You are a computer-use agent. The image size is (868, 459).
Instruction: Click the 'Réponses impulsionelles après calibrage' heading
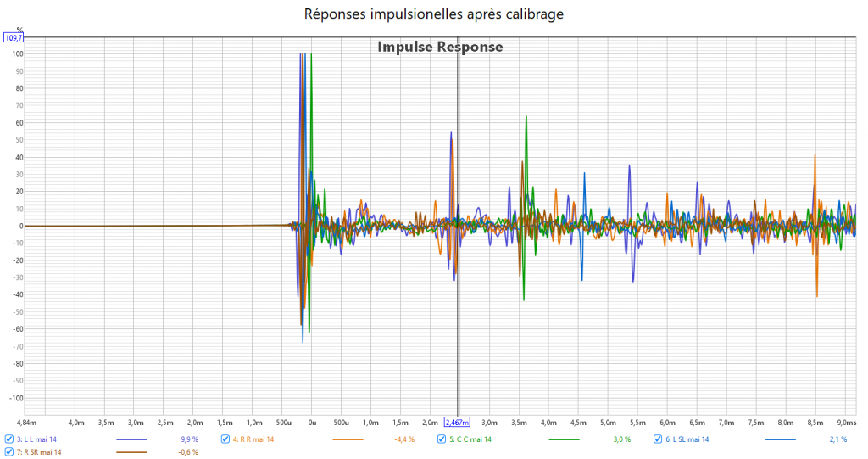tap(433, 14)
